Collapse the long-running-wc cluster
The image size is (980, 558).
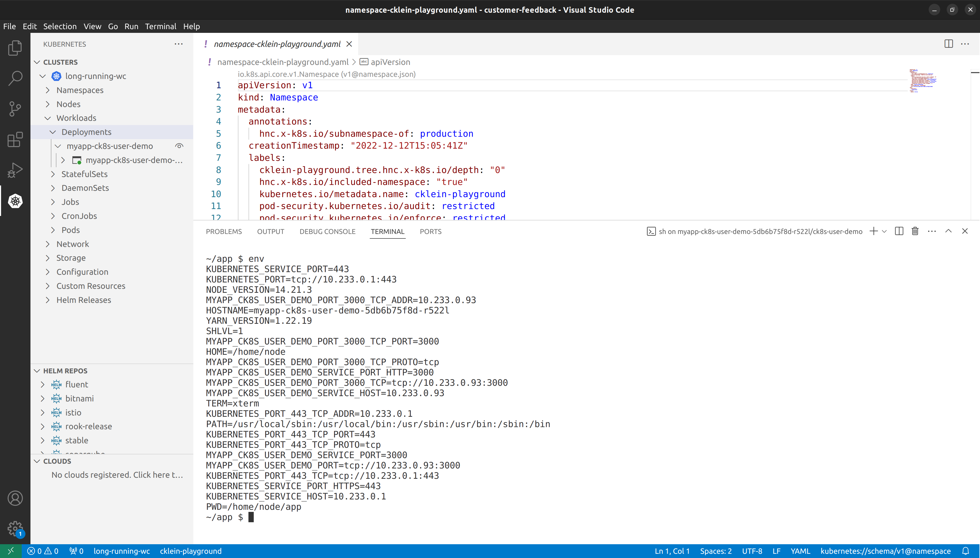click(x=43, y=76)
